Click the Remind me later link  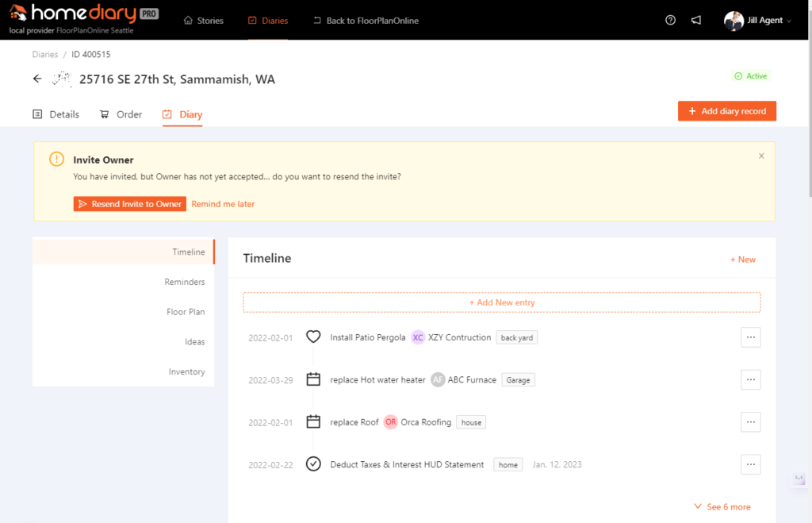[223, 204]
